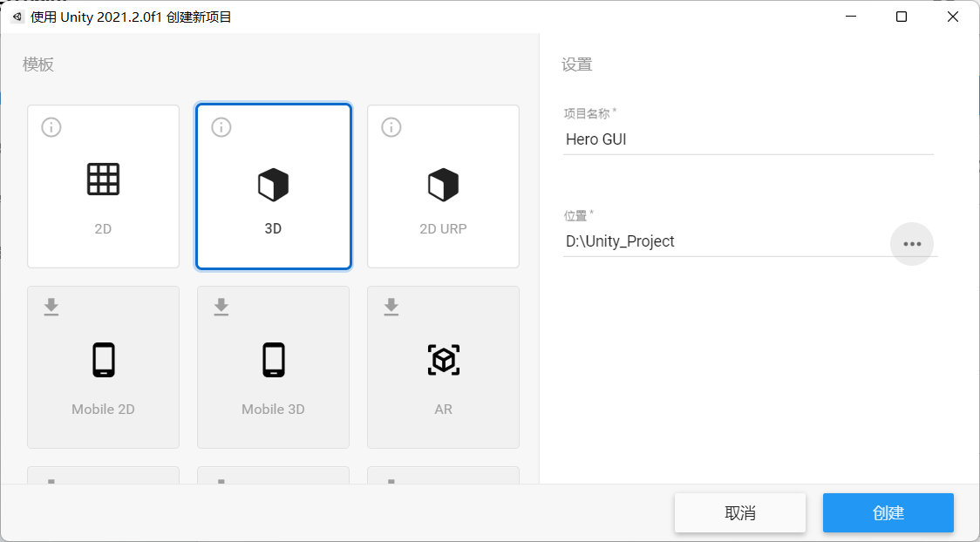This screenshot has width=980, height=542.
Task: Click the Mobile 3D phone icon
Action: tap(274, 360)
